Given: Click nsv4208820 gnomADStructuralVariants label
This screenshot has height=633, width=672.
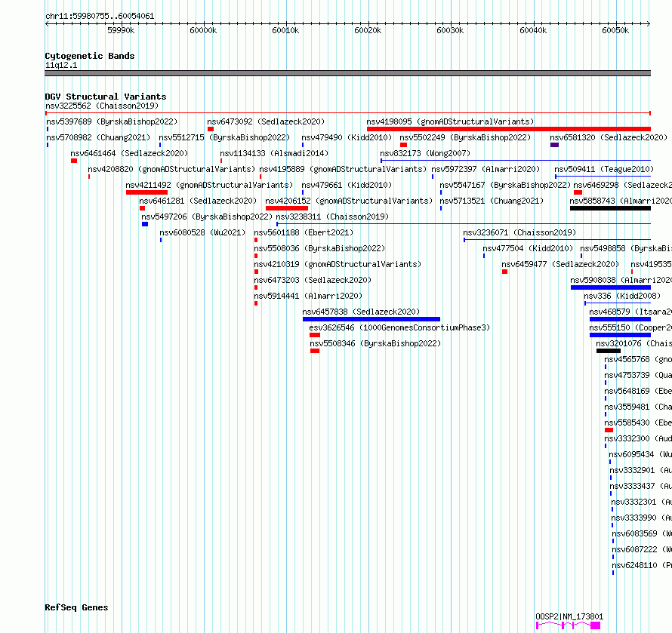Looking at the screenshot, I should click(171, 169).
